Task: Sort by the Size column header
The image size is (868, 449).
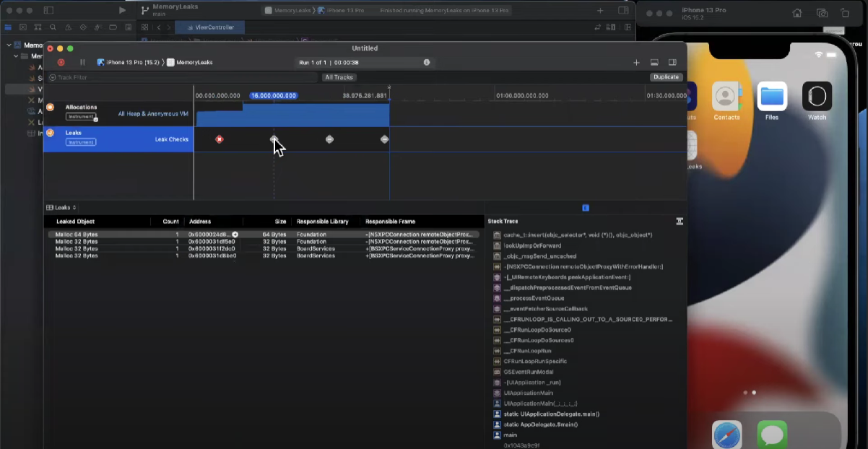Action: (x=280, y=222)
